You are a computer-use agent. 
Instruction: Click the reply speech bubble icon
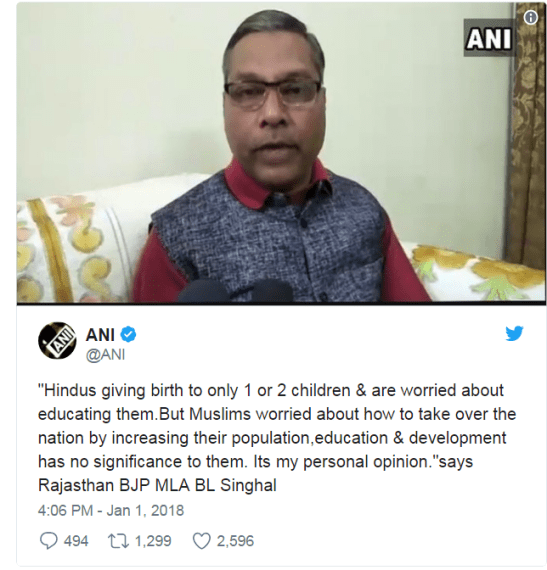click(x=48, y=541)
